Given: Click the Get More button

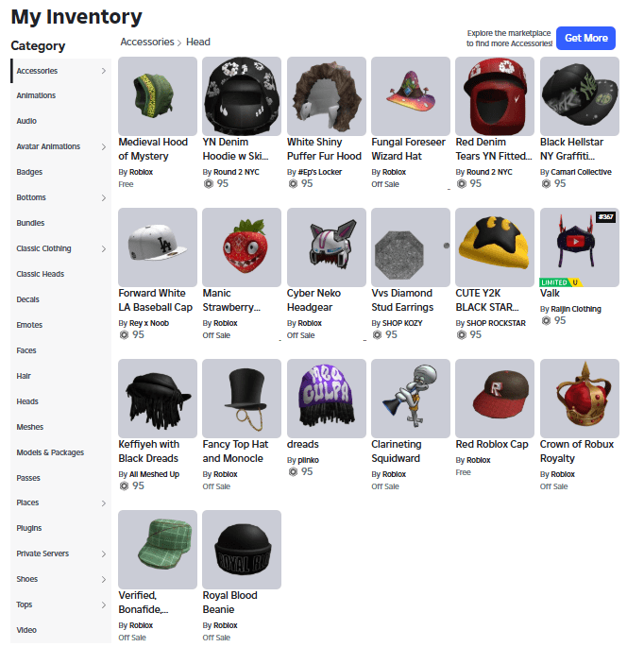Looking at the screenshot, I should coord(585,38).
